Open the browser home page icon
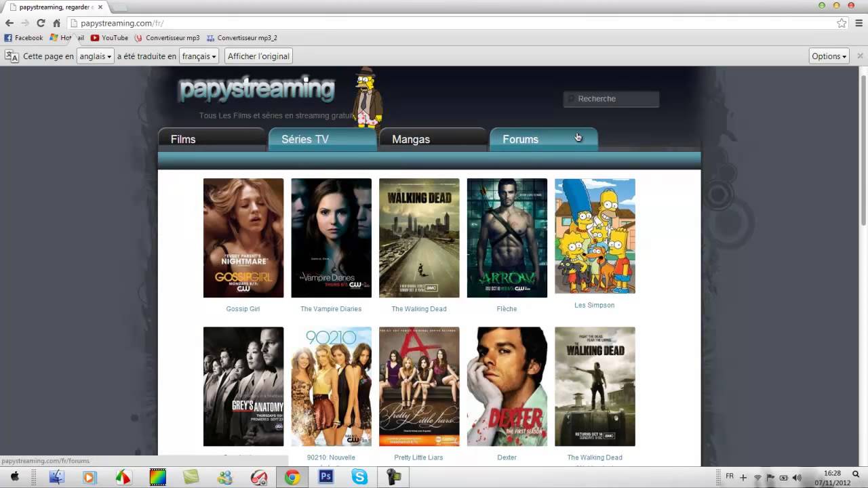 click(56, 23)
